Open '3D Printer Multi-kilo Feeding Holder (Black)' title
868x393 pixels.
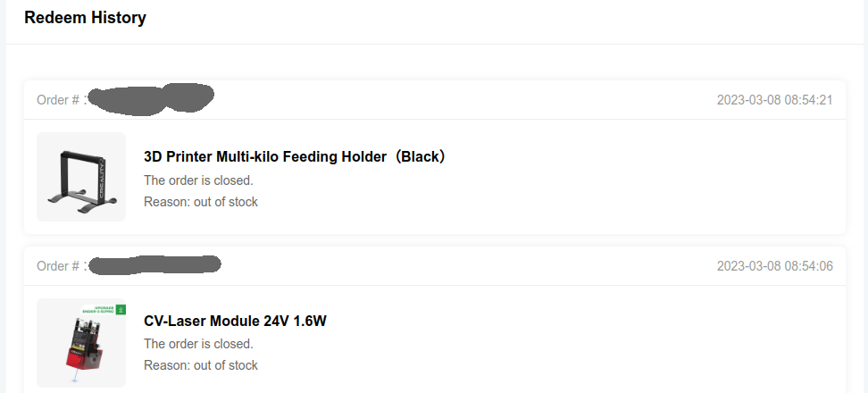(294, 156)
